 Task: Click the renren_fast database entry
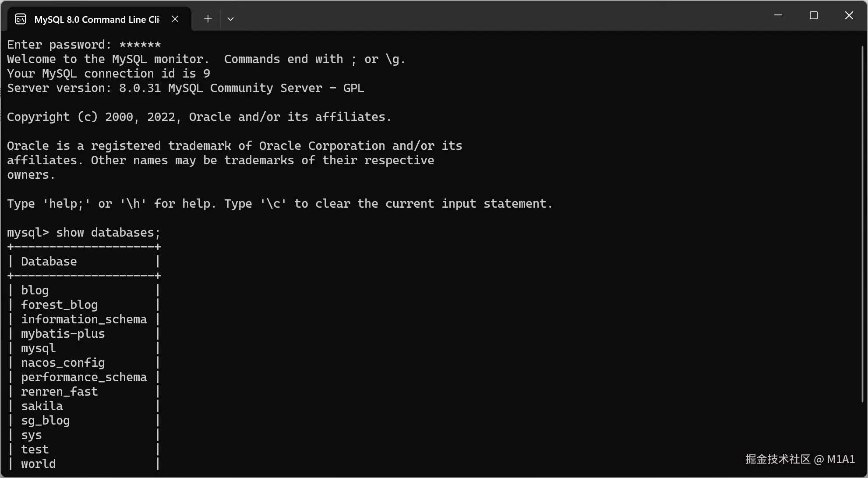pyautogui.click(x=60, y=392)
